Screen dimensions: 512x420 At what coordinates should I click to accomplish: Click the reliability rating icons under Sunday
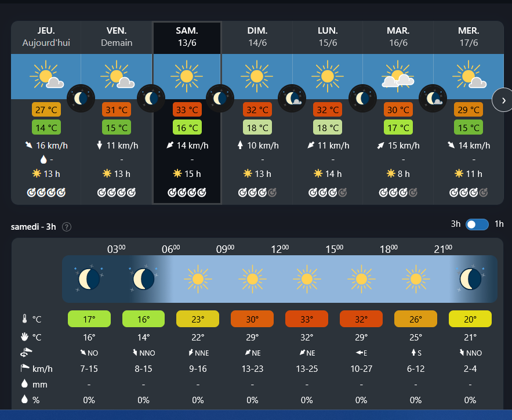pos(257,193)
